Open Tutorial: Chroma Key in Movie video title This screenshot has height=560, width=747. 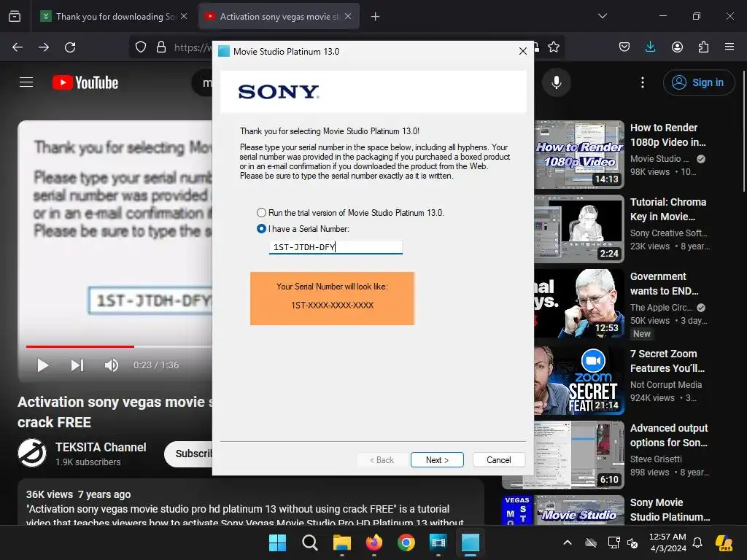tap(668, 209)
